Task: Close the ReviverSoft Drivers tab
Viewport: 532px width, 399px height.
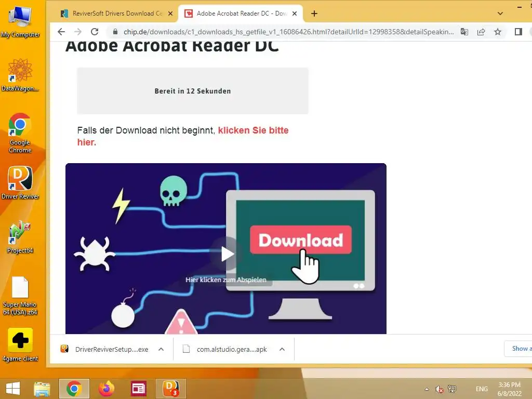Action: (170, 14)
